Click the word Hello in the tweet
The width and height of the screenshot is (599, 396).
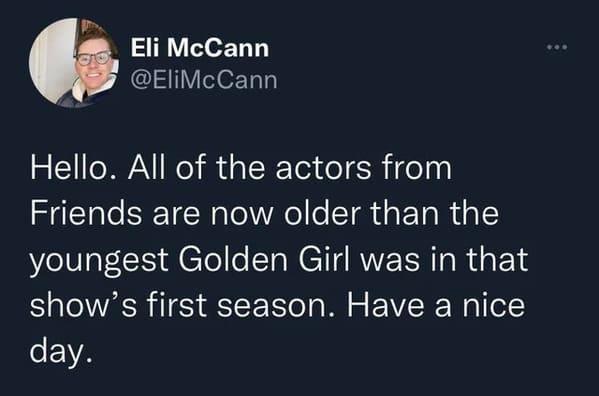69,168
